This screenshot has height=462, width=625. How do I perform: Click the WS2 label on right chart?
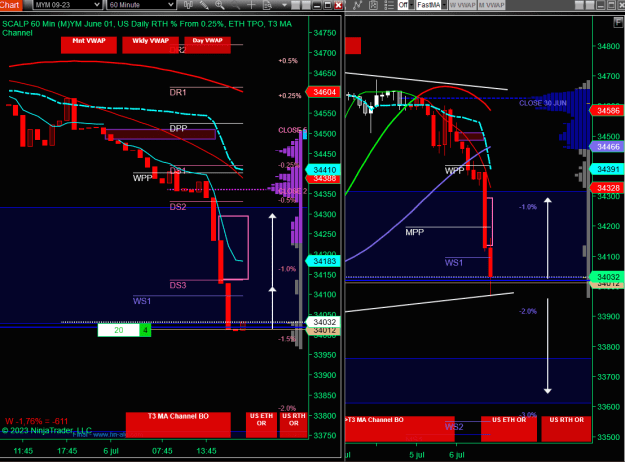(454, 427)
